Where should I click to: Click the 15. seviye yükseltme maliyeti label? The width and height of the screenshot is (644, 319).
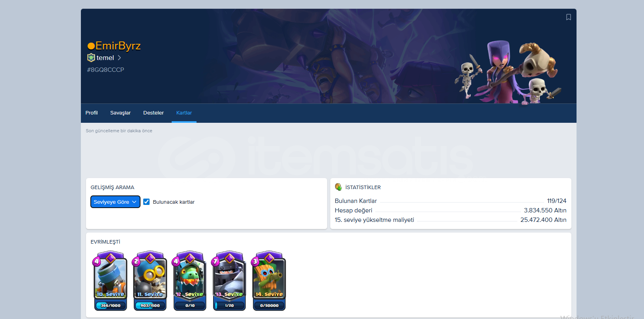374,220
